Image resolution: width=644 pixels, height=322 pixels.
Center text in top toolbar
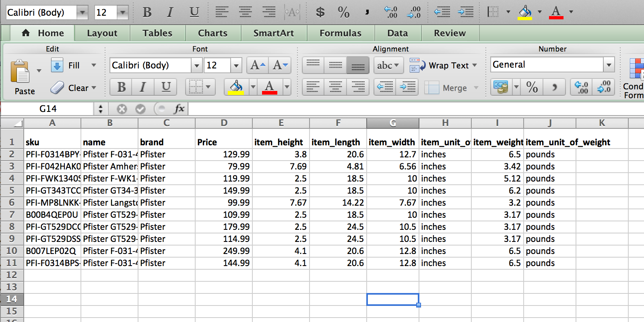245,12
